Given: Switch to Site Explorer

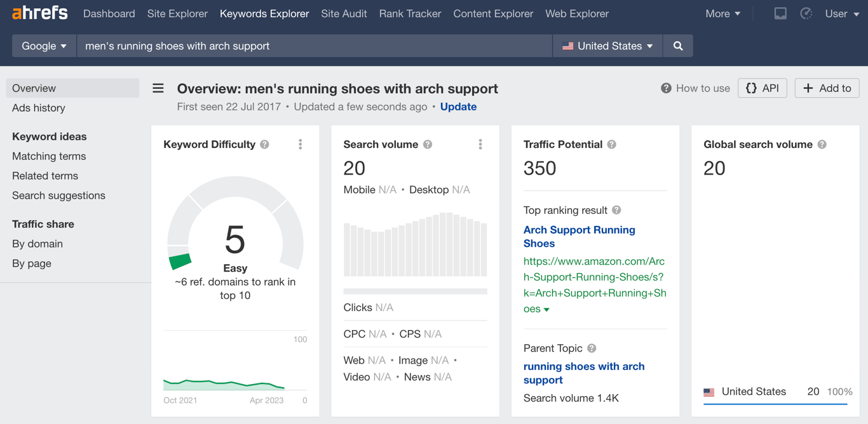Looking at the screenshot, I should coord(177,13).
